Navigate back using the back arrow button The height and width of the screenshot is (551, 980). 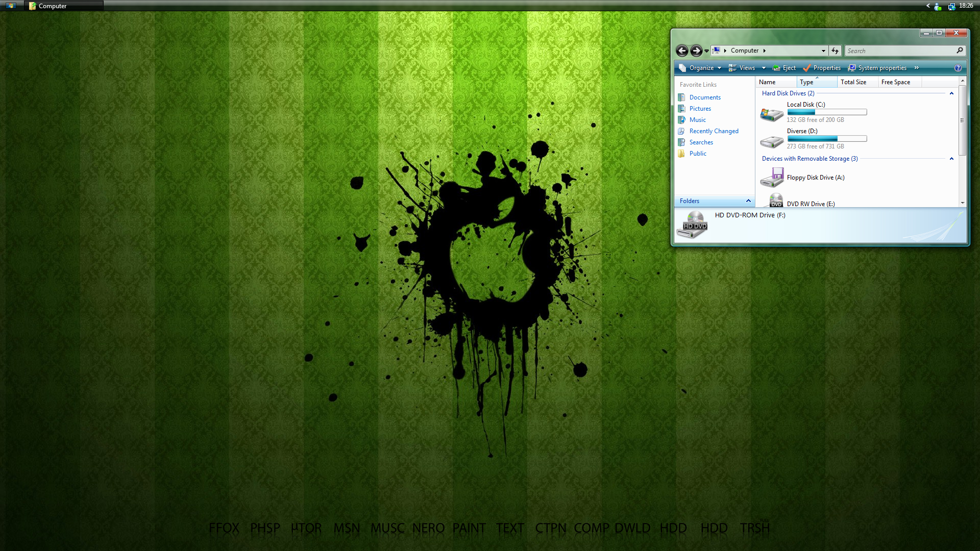click(683, 50)
